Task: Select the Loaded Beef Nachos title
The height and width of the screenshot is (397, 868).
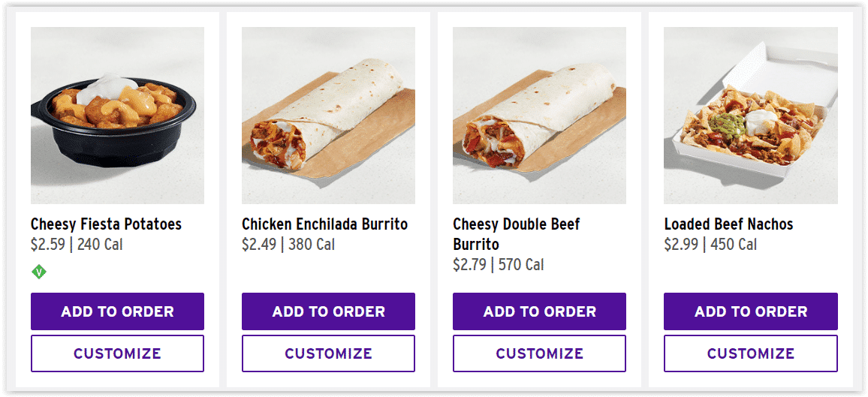Action: [x=728, y=224]
